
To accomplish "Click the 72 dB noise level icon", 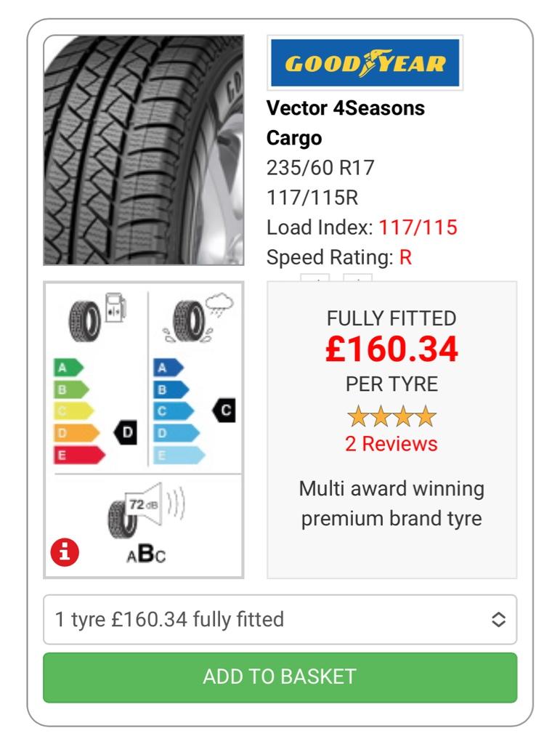I will pos(146,511).
